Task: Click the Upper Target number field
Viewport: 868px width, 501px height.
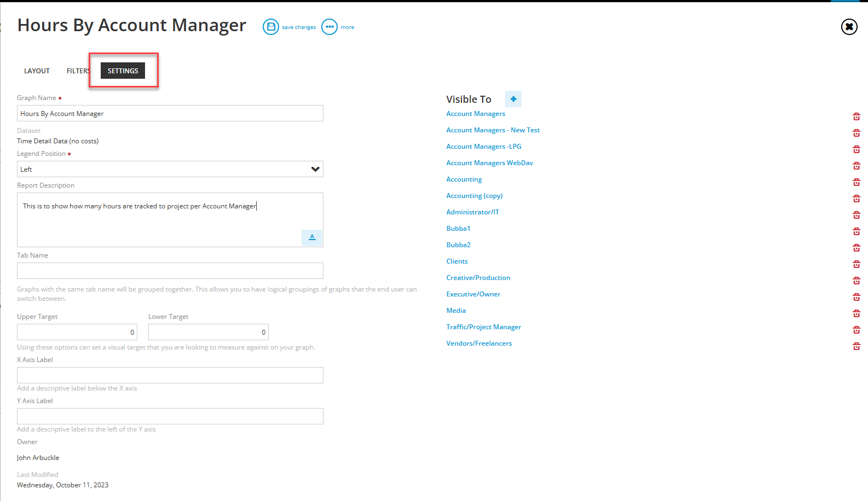Action: 77,332
